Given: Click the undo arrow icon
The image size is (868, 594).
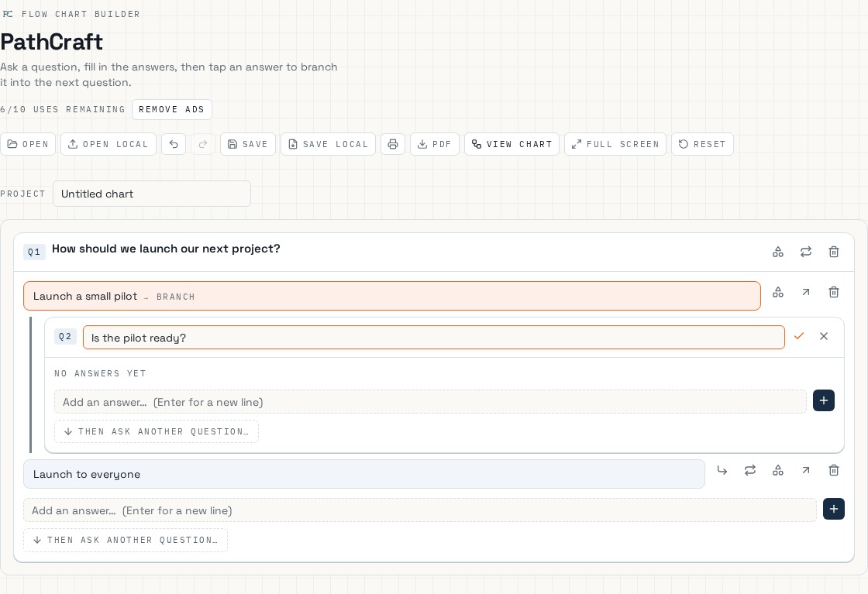Looking at the screenshot, I should click(x=174, y=144).
